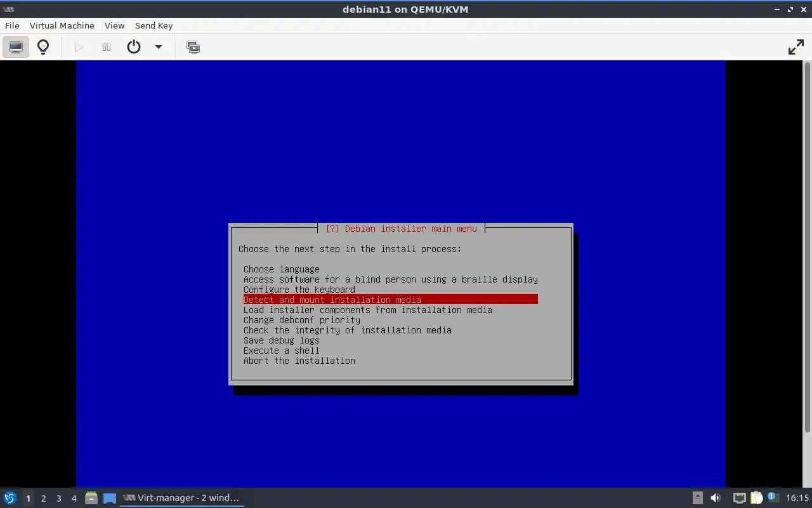Switch viewer to fullscreen mode
The image size is (812, 508).
click(x=796, y=47)
